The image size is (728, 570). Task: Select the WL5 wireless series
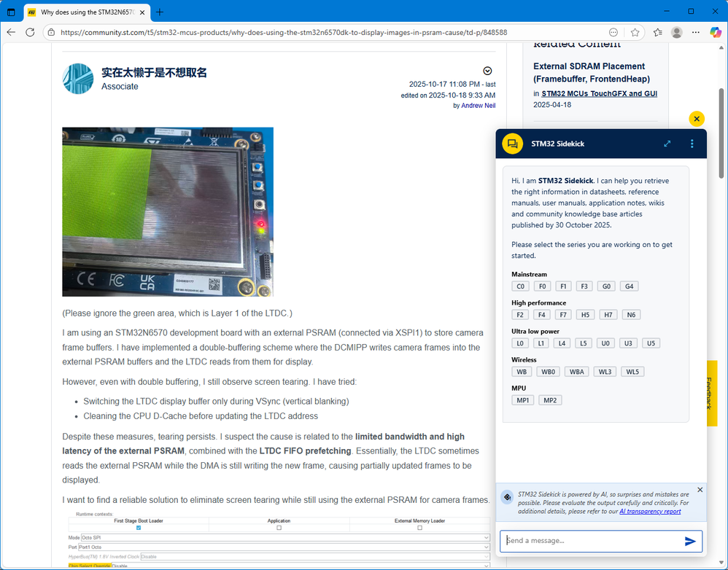[x=632, y=372]
